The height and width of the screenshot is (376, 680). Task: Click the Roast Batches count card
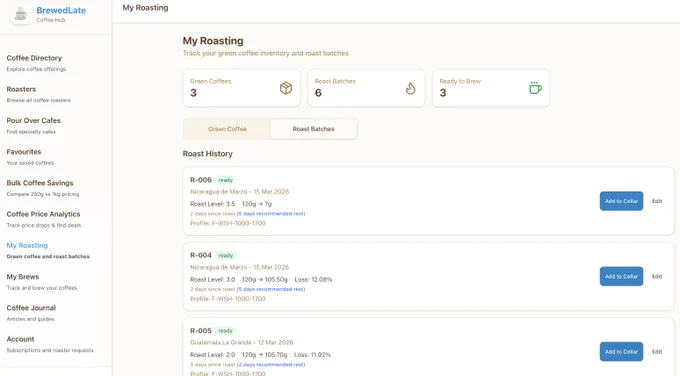[366, 88]
